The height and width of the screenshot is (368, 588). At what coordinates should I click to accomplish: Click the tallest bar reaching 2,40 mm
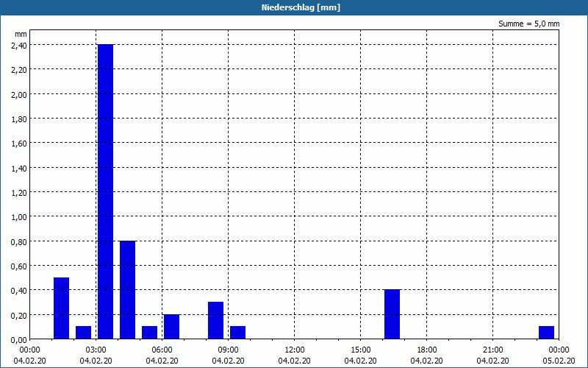tap(105, 191)
